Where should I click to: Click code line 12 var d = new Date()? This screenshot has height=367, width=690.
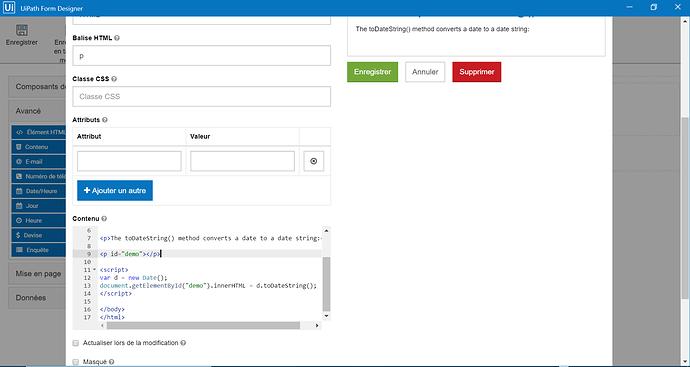134,278
